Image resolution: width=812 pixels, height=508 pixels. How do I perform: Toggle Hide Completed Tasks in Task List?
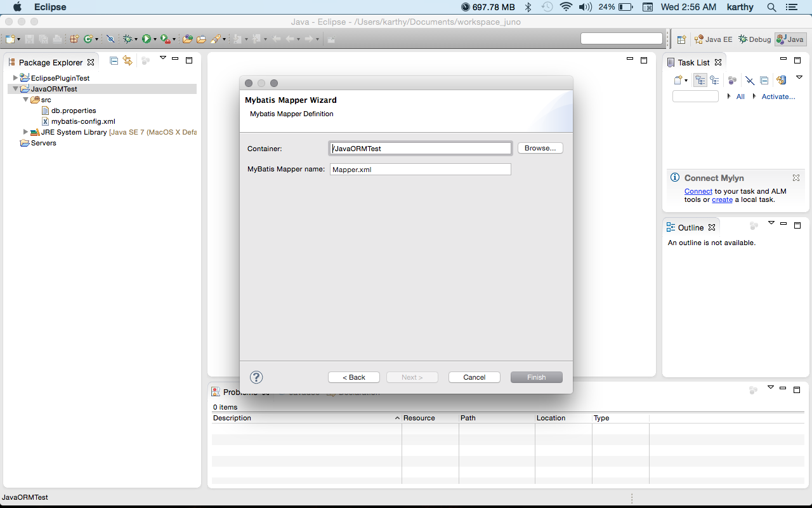(x=750, y=80)
